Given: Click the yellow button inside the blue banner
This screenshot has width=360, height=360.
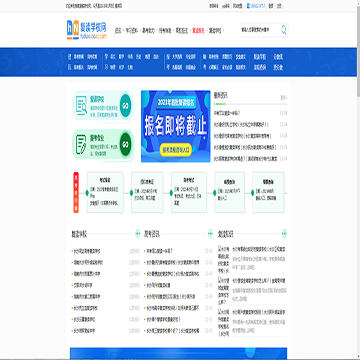Looking at the screenshot, I should pos(176,150).
